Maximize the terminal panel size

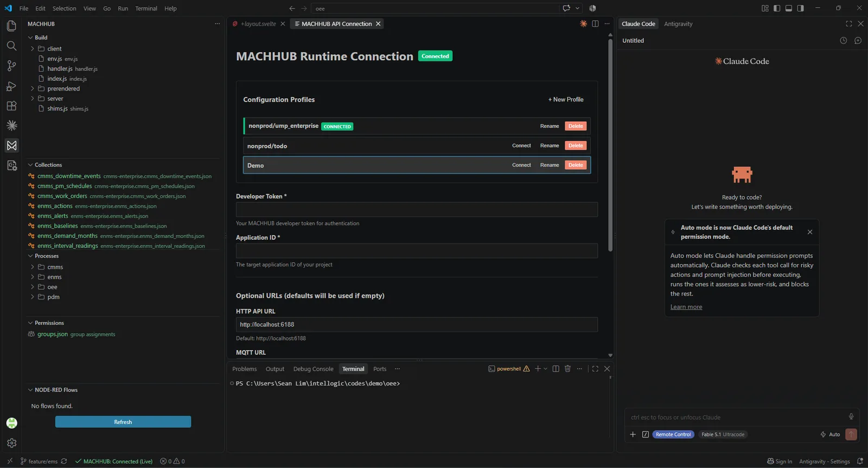click(595, 369)
